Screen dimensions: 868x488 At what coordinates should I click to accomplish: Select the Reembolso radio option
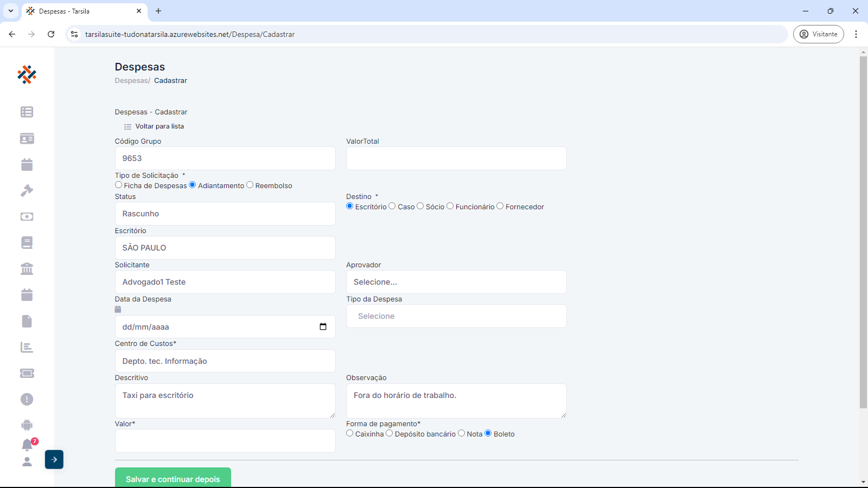pyautogui.click(x=250, y=185)
